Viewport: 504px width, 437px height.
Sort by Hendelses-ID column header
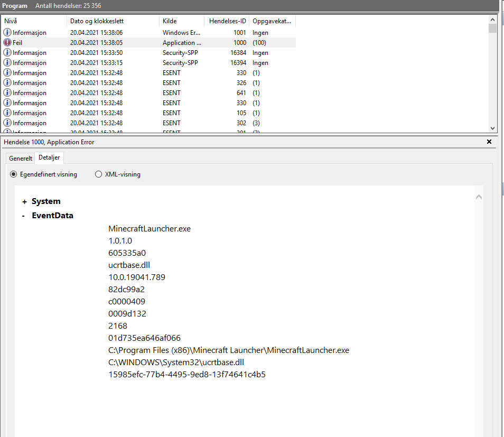pos(227,21)
